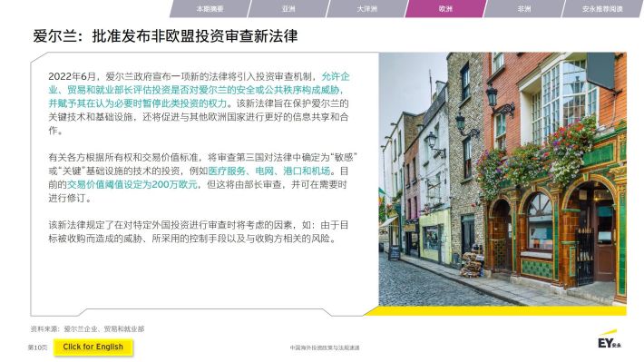This screenshot has width=644, height=362.
Task: Select the 大洋洲 tab
Action: (366, 9)
